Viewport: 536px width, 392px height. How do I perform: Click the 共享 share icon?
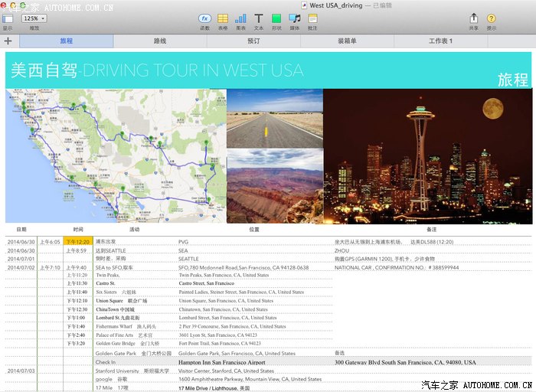[474, 18]
